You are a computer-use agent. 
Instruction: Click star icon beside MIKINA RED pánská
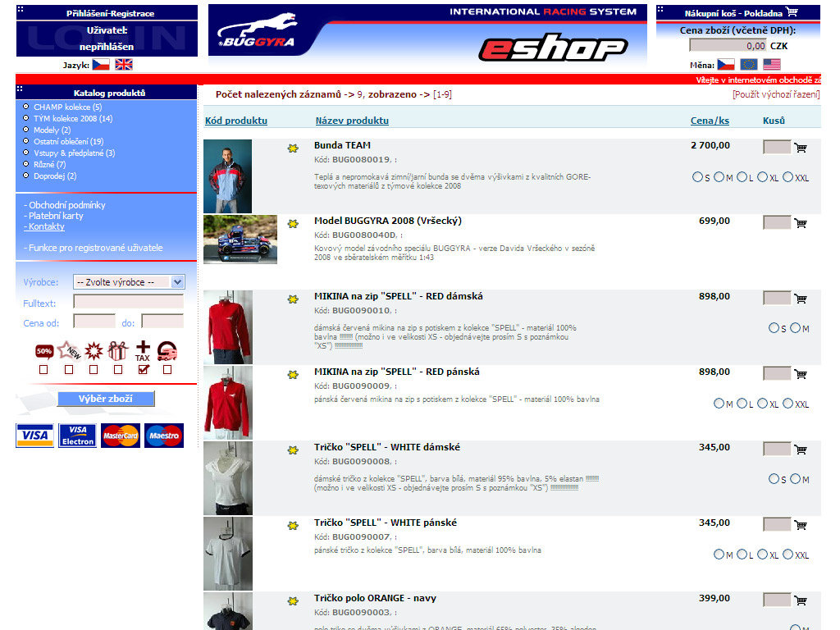[293, 375]
